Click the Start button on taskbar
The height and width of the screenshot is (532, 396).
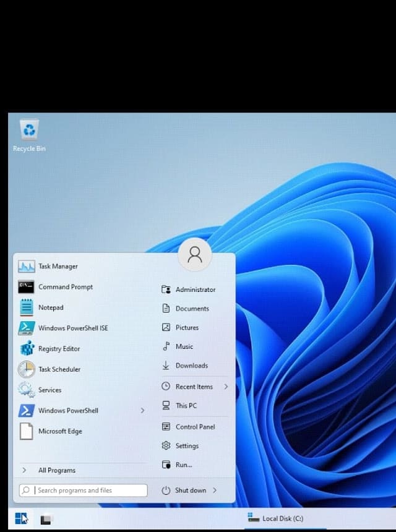(21, 518)
